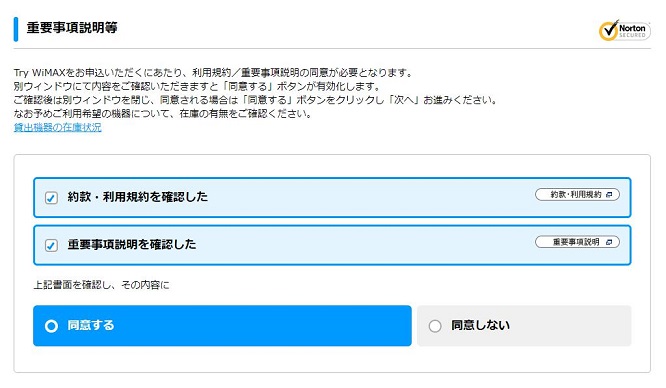This screenshot has height=388, width=666.
Task: Click the 上記書面を確認し、その内容に text
Action: pyautogui.click(x=101, y=285)
